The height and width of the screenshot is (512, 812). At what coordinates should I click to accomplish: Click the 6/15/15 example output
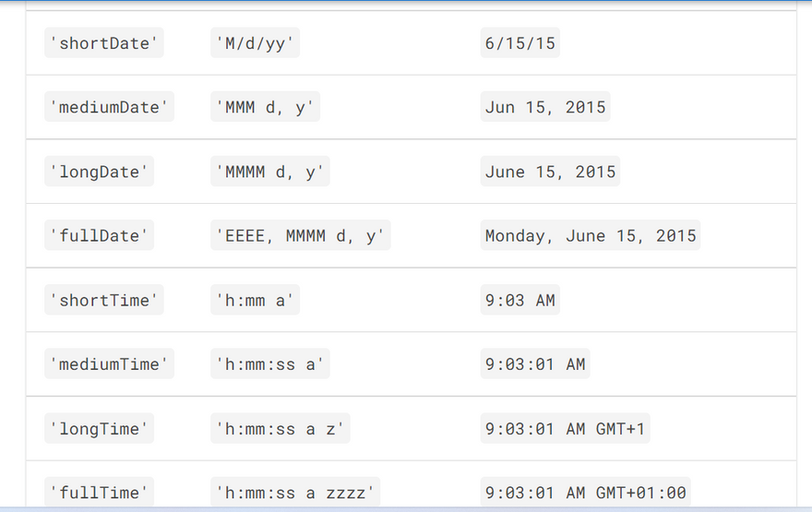coord(519,43)
